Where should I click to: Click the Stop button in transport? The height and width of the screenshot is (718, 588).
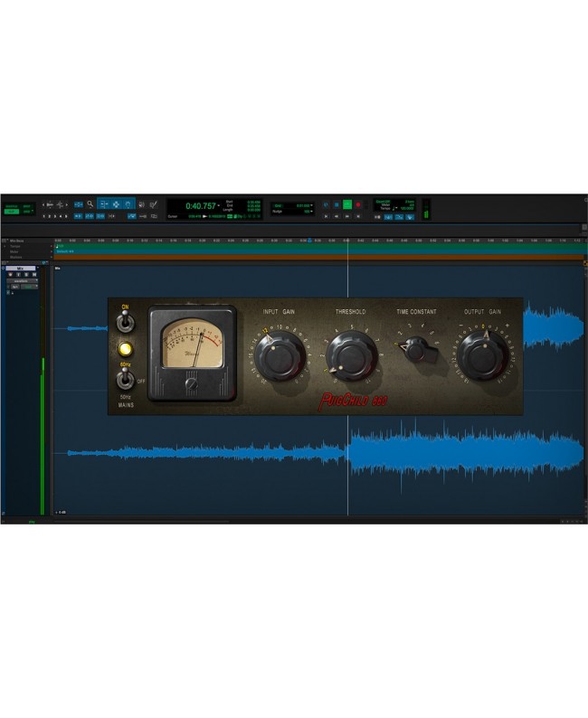(337, 204)
